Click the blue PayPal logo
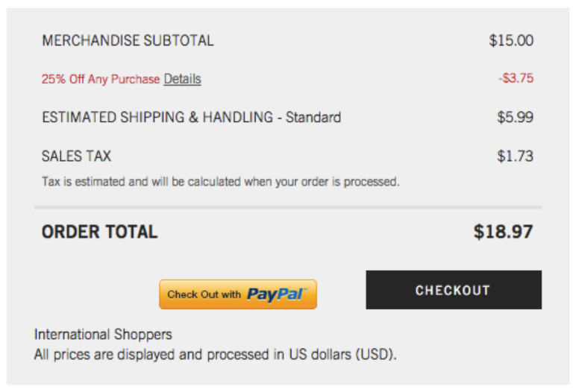The height and width of the screenshot is (392, 573). (275, 294)
